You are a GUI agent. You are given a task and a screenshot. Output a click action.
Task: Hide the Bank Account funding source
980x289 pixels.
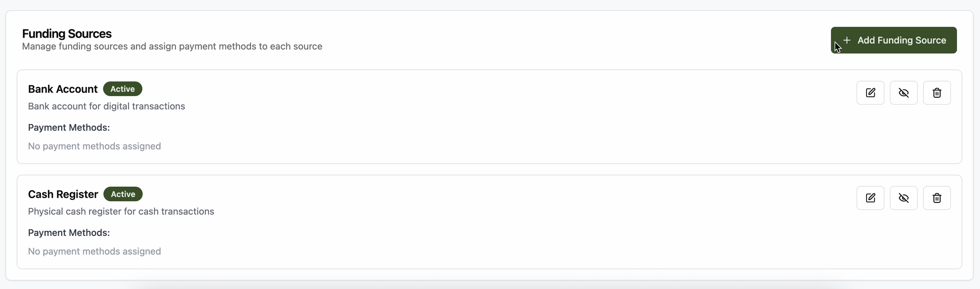coord(903,93)
